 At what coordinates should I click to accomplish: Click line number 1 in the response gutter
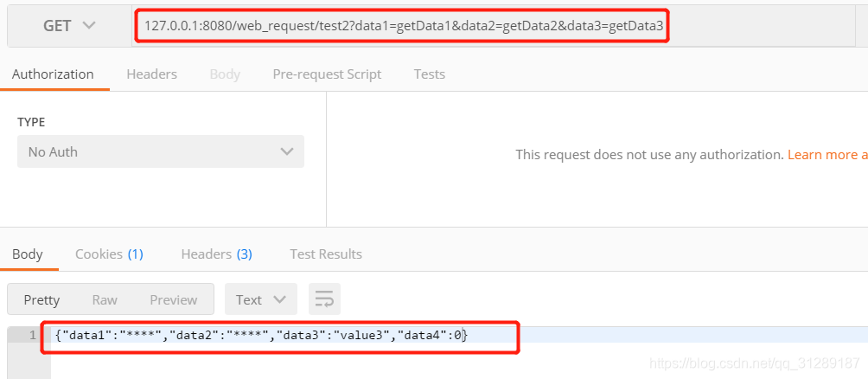pos(33,335)
